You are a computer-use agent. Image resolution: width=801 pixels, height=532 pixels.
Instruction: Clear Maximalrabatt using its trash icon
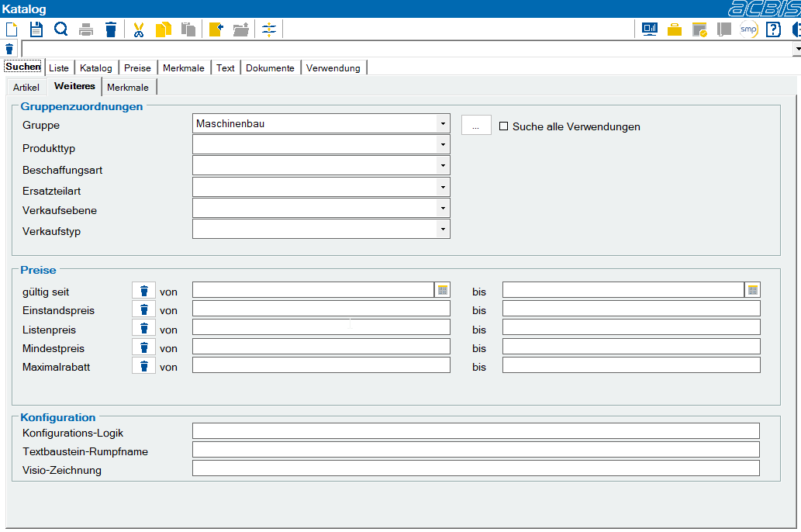click(x=144, y=366)
